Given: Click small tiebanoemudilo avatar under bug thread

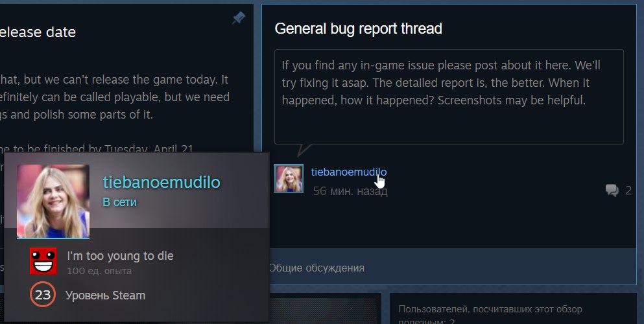Looking at the screenshot, I should (x=289, y=178).
